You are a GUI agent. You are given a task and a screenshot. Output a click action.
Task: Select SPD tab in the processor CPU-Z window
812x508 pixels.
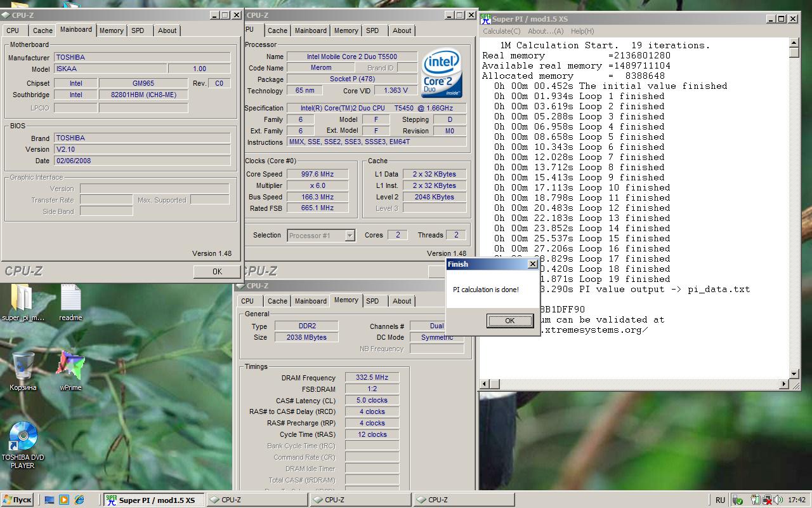(x=372, y=30)
